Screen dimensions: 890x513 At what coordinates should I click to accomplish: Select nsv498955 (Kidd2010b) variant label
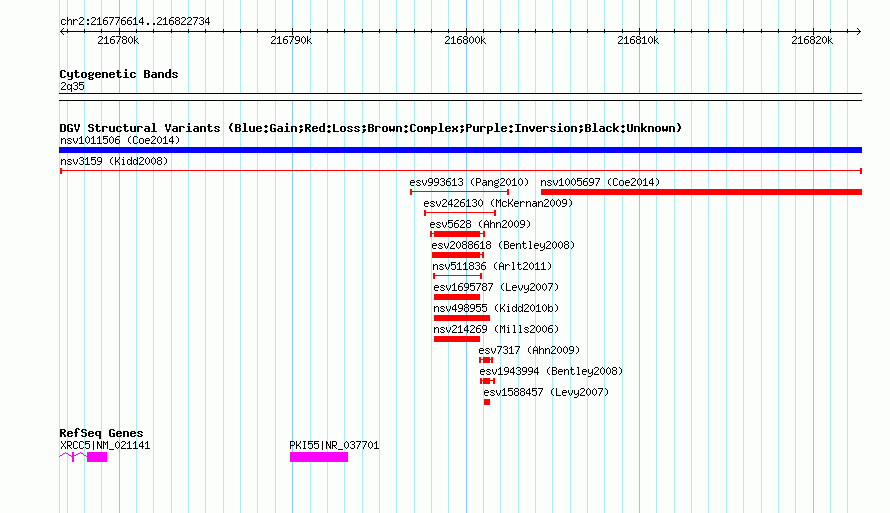coord(496,308)
